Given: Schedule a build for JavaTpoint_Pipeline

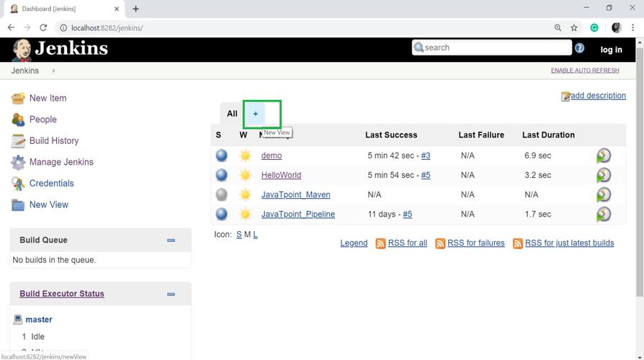Looking at the screenshot, I should [x=604, y=215].
